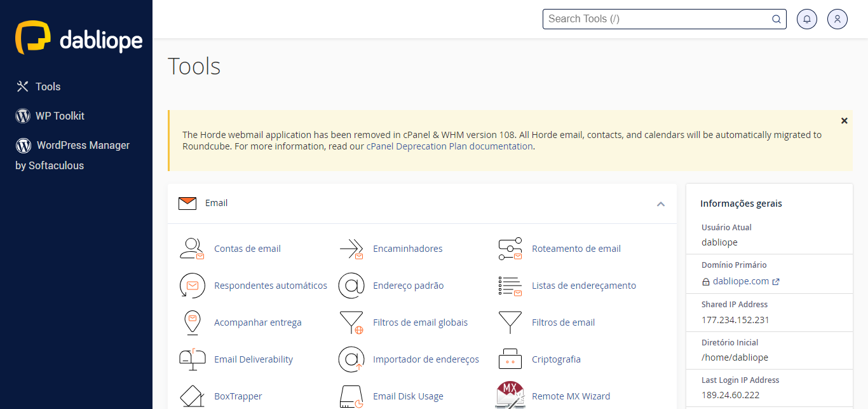
Task: Open cPanel Deprecation Plan documentation link
Action: 449,146
